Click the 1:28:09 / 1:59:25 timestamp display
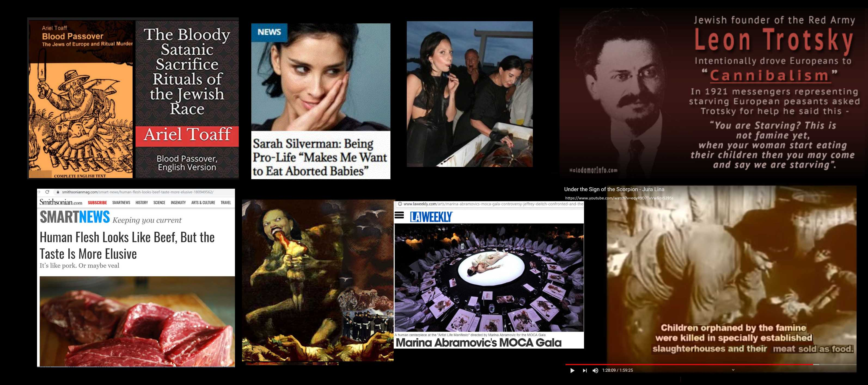Viewport: 868px width, 385px height. pos(617,371)
